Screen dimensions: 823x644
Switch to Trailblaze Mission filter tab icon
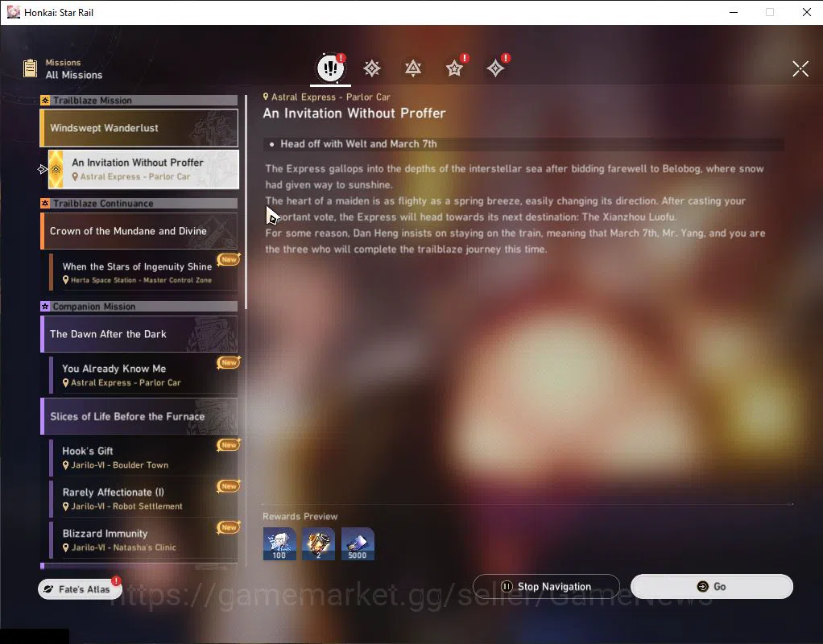coord(371,68)
